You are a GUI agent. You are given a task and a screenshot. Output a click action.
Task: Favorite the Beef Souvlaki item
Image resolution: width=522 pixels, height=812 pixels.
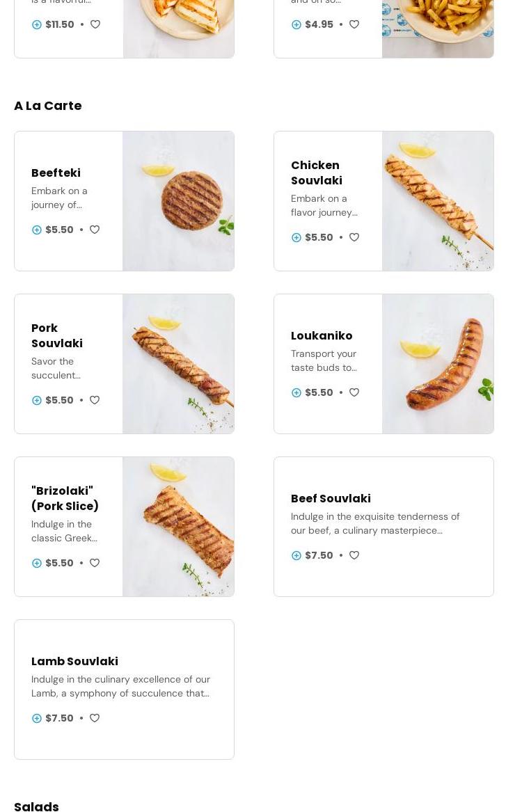(354, 555)
